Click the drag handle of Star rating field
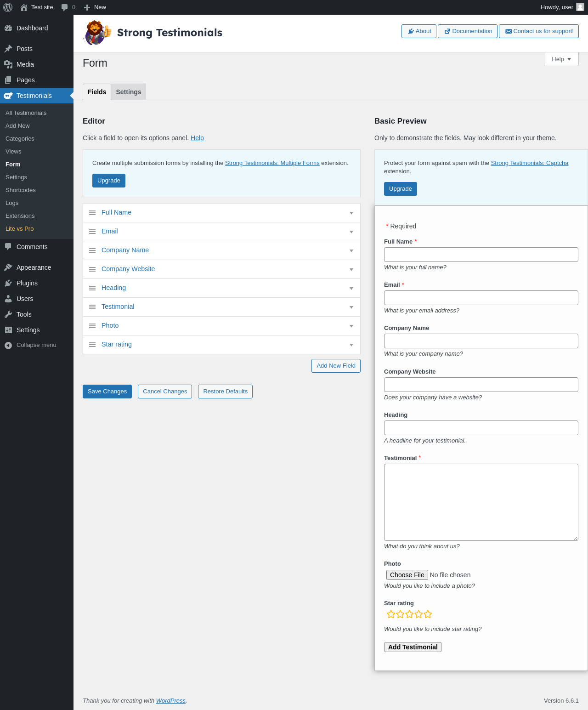The image size is (588, 710). tap(92, 345)
